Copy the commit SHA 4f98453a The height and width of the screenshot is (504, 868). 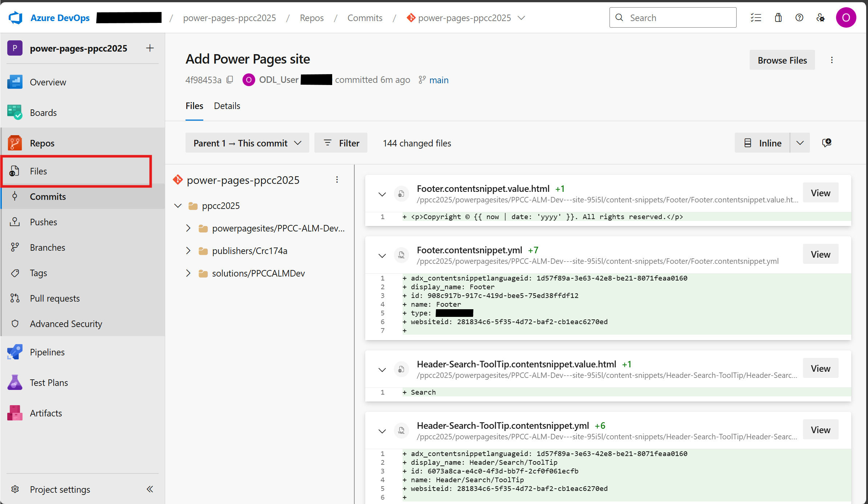point(230,80)
